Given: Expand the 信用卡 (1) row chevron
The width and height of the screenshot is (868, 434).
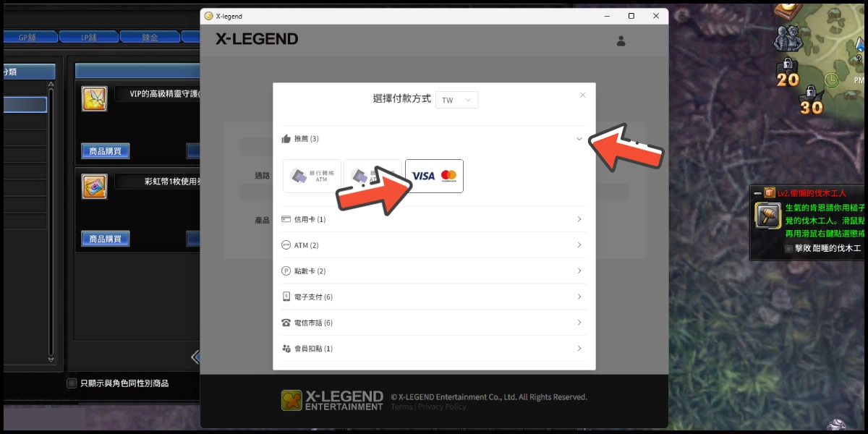Looking at the screenshot, I should click(x=579, y=219).
